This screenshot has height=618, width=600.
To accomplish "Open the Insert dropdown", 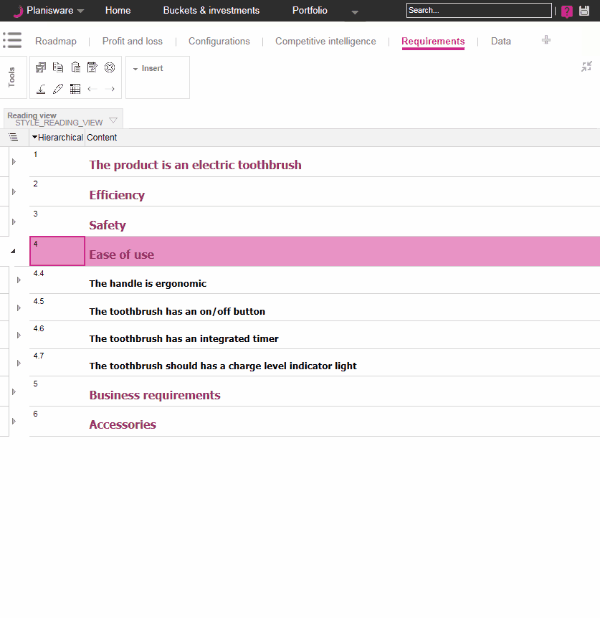I will pyautogui.click(x=148, y=68).
